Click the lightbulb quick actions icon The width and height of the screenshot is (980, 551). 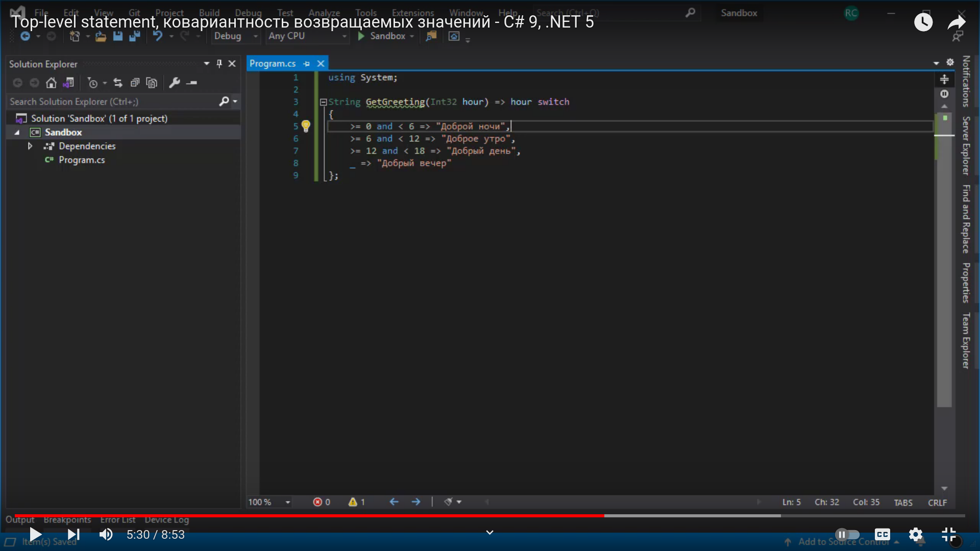click(x=305, y=126)
